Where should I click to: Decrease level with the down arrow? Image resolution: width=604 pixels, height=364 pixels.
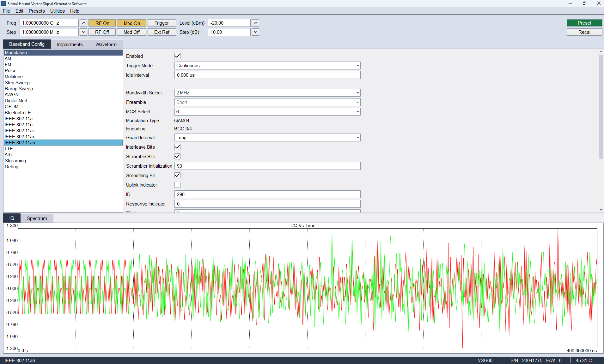pos(255,32)
